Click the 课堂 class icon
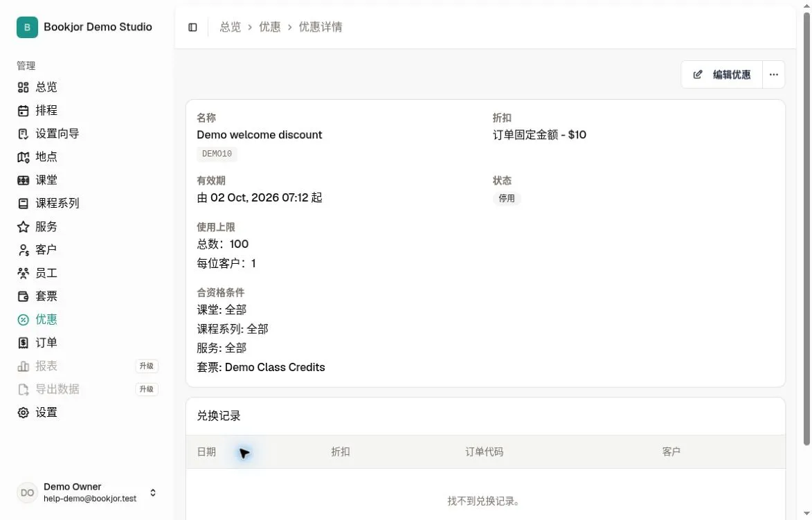The width and height of the screenshot is (812, 520). pyautogui.click(x=24, y=180)
